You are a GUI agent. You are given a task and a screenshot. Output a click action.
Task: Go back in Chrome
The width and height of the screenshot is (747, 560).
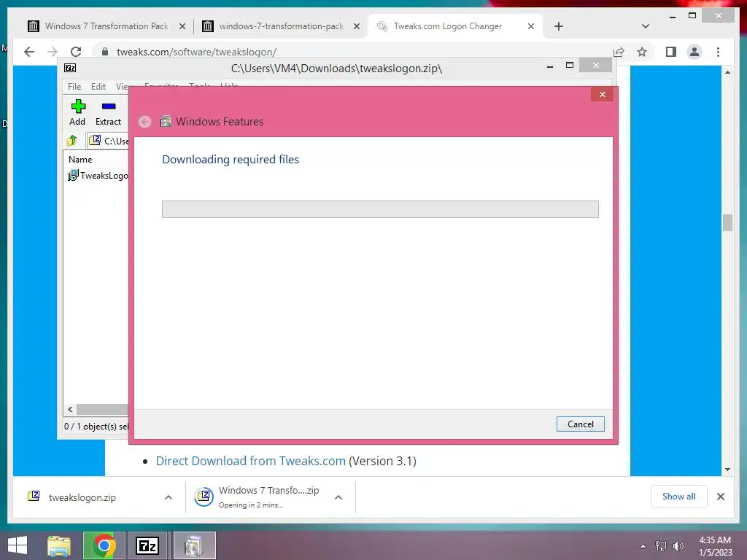[29, 52]
